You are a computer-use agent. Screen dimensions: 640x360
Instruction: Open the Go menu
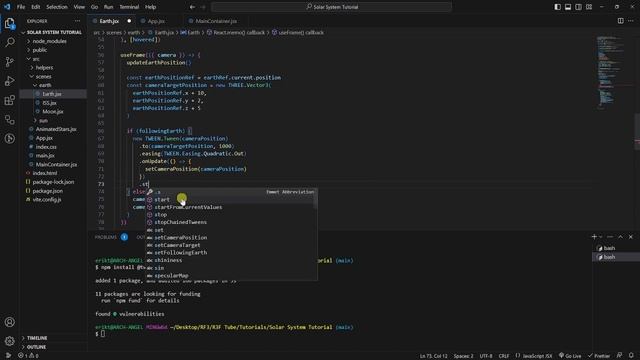[x=94, y=7]
